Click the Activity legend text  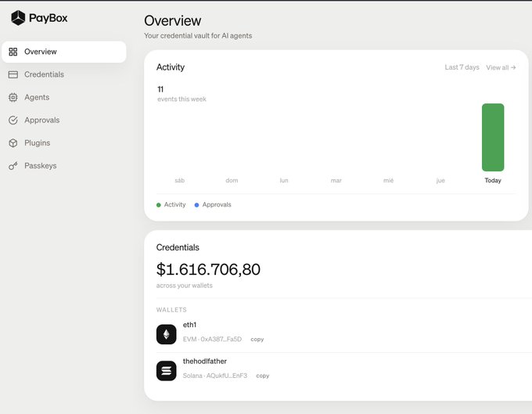(174, 204)
